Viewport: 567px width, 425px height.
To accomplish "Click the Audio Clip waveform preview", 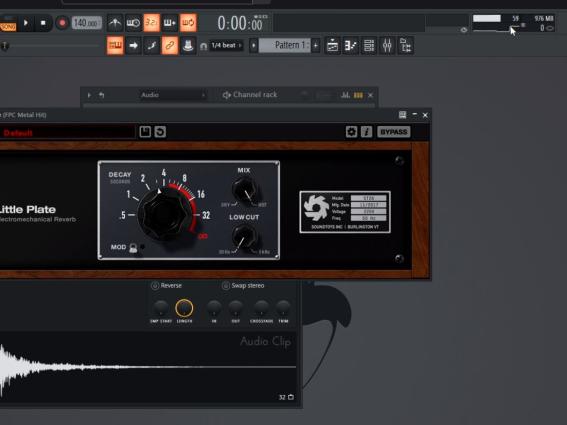I will (148, 367).
